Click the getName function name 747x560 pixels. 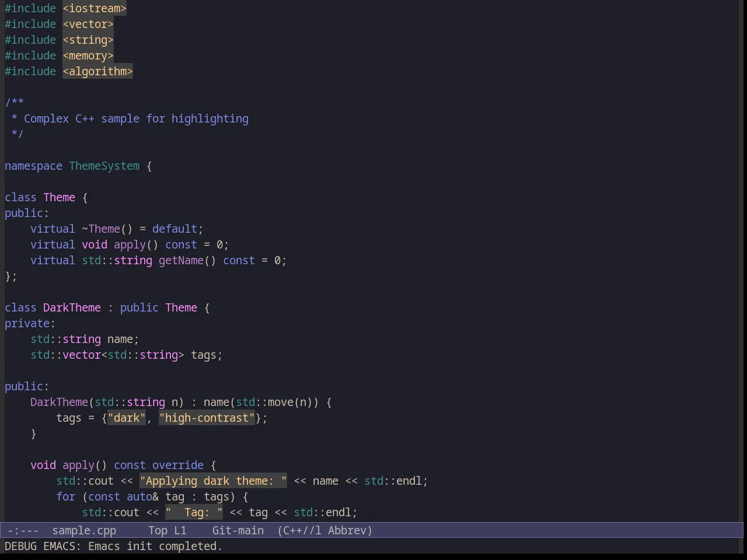181,260
